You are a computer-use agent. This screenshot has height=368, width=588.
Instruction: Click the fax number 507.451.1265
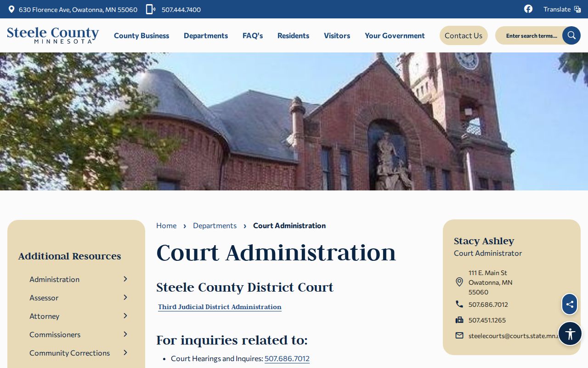point(487,320)
